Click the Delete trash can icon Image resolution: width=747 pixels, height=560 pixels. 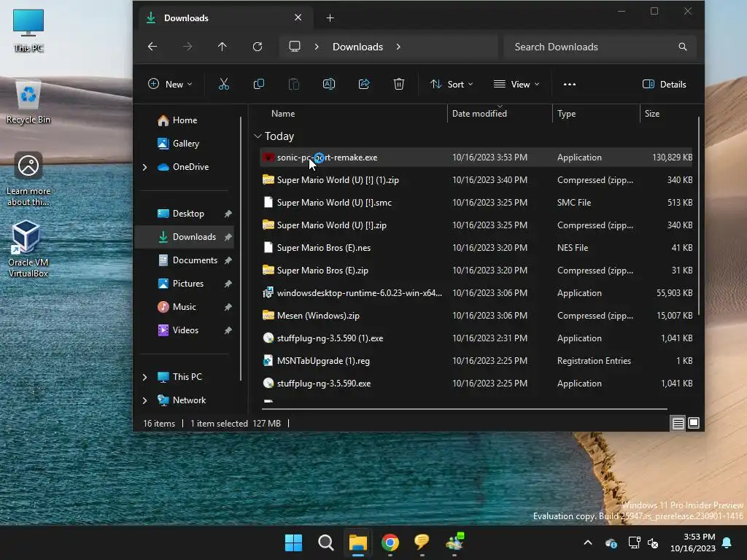(399, 85)
